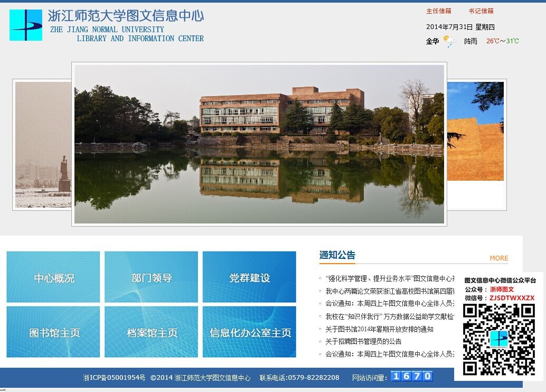Click the university logo icon

tap(26, 25)
